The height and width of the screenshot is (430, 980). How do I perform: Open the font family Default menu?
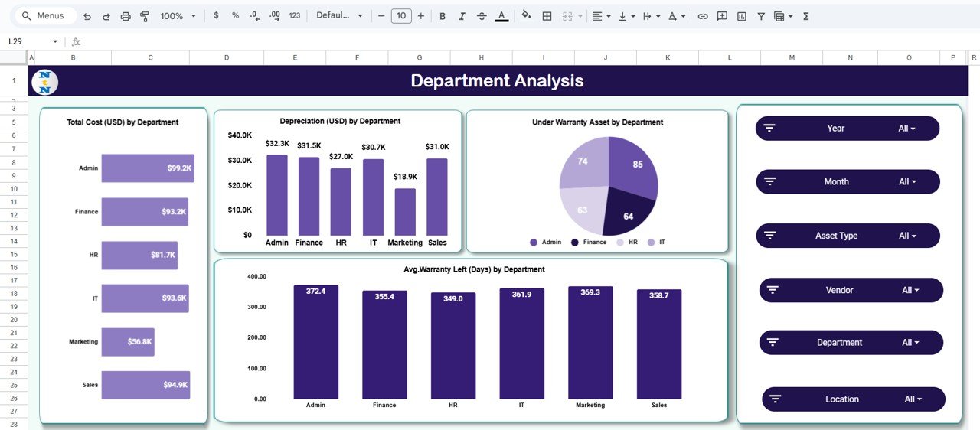click(339, 16)
